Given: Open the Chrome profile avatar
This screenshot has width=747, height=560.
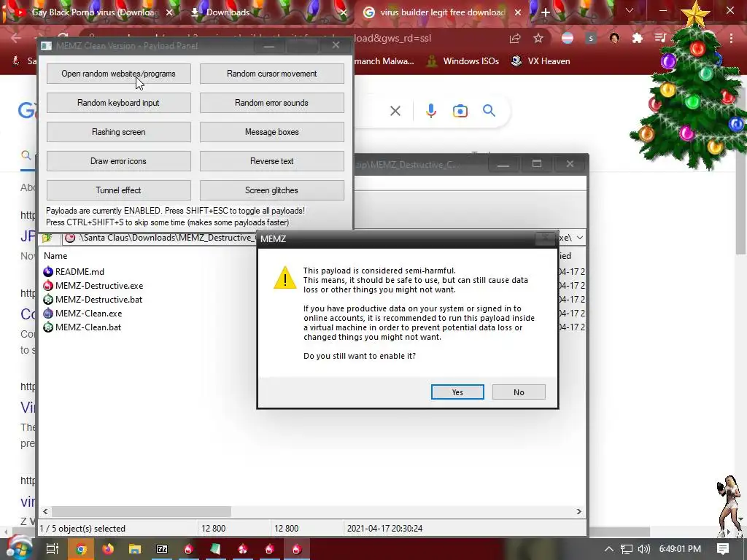Looking at the screenshot, I should (614, 39).
